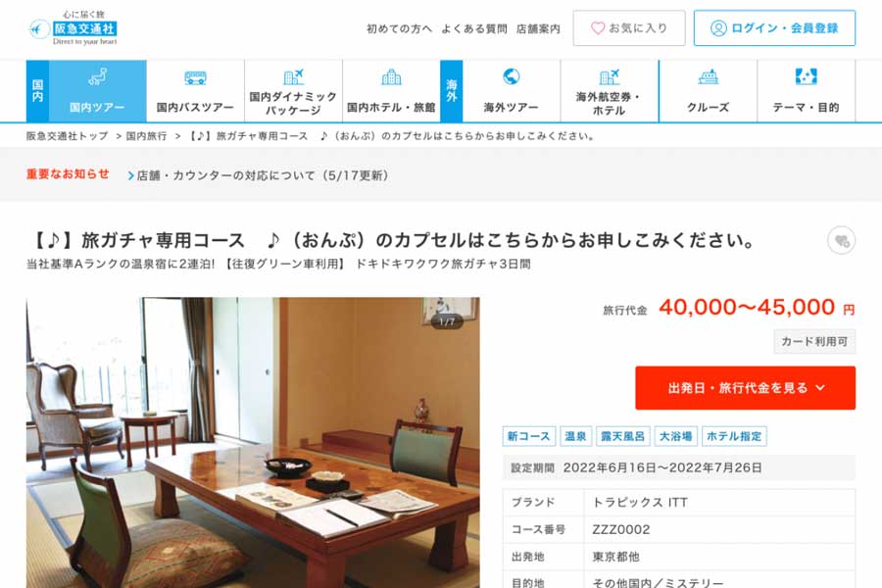882x588 pixels.
Task: Expand 出発日・旅行代金を見る dropdown
Action: point(746,388)
